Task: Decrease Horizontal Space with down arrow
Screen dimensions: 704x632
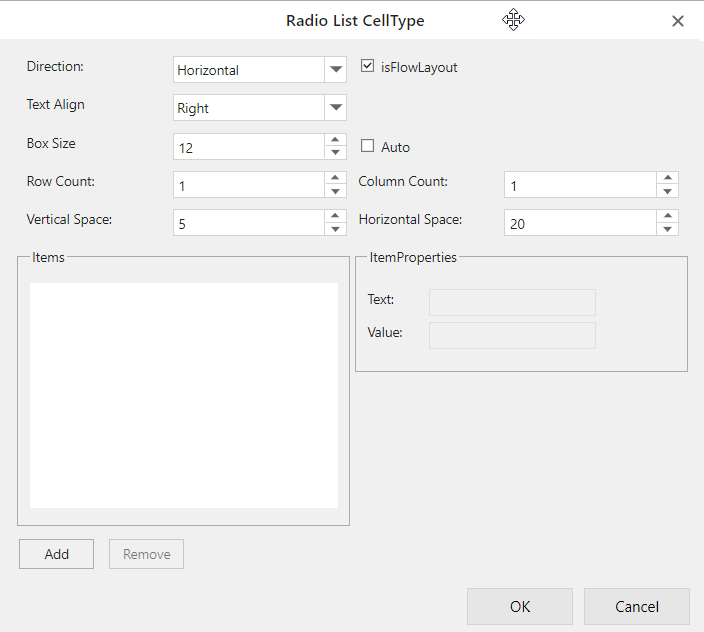Action: point(667,229)
